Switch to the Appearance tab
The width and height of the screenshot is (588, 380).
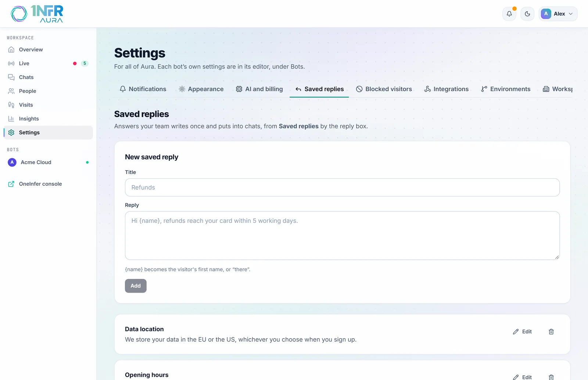[201, 89]
